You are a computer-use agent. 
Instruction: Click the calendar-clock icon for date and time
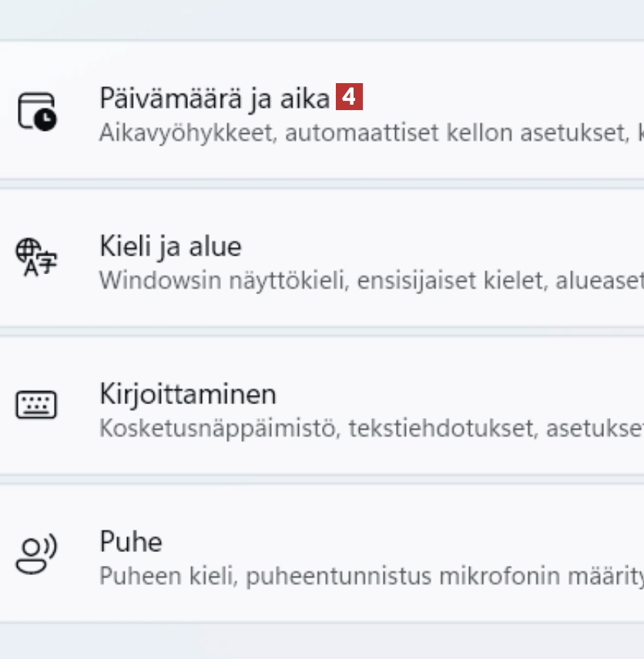[x=37, y=111]
